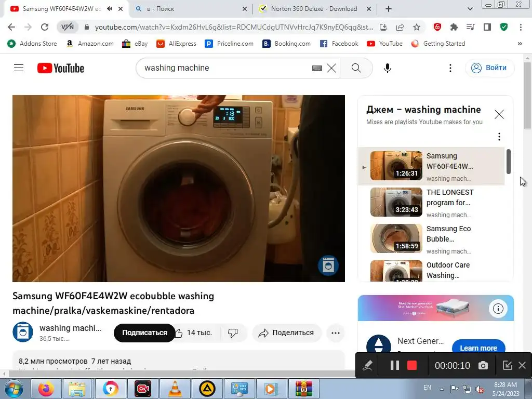Toggle the VPN badge in address bar
This screenshot has width=532, height=399.
(x=68, y=27)
